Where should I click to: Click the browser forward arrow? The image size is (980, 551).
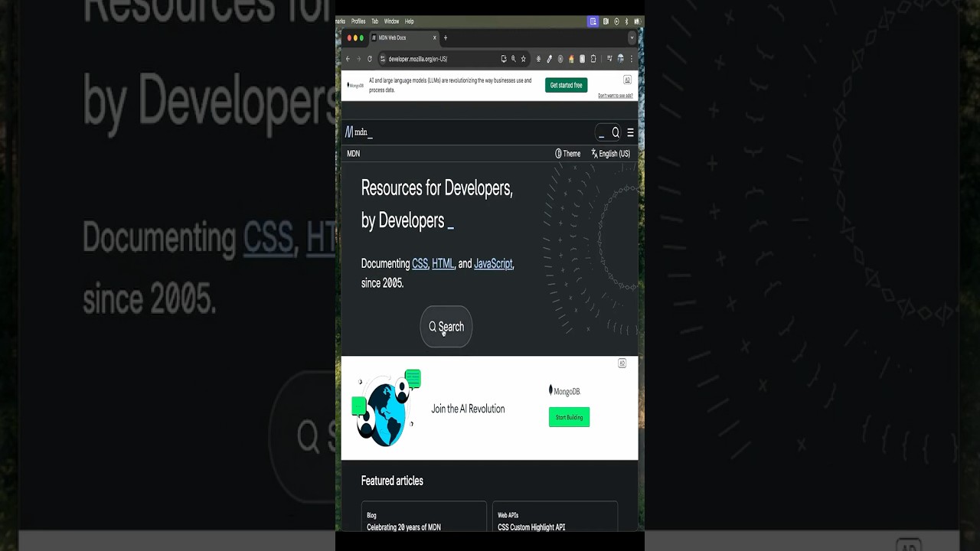pyautogui.click(x=358, y=59)
